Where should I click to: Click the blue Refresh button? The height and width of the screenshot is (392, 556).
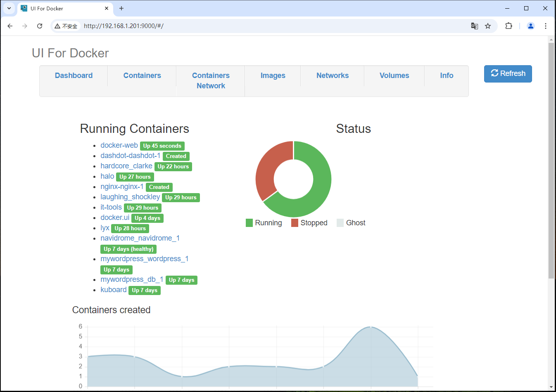[x=508, y=73]
